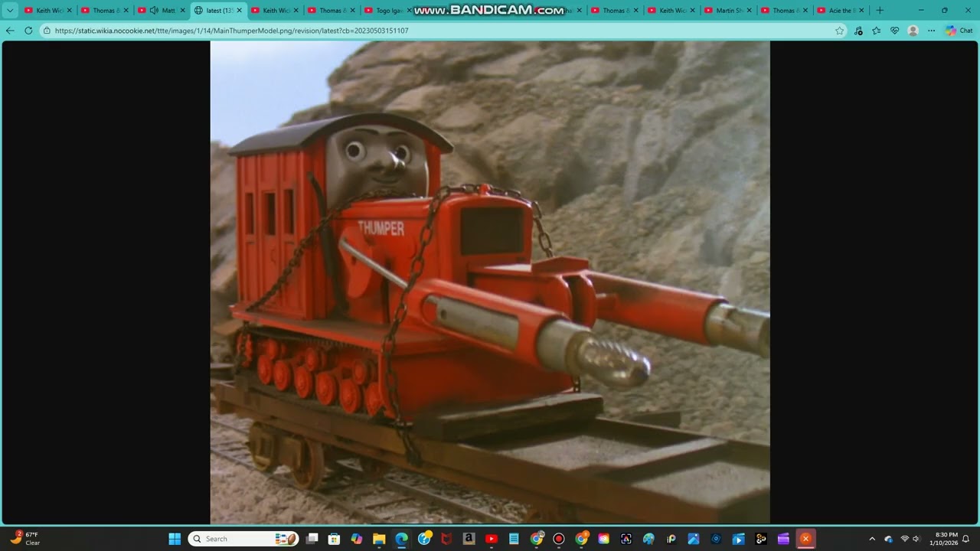Open Microsoft Edge from taskbar
The height and width of the screenshot is (551, 980).
click(401, 539)
